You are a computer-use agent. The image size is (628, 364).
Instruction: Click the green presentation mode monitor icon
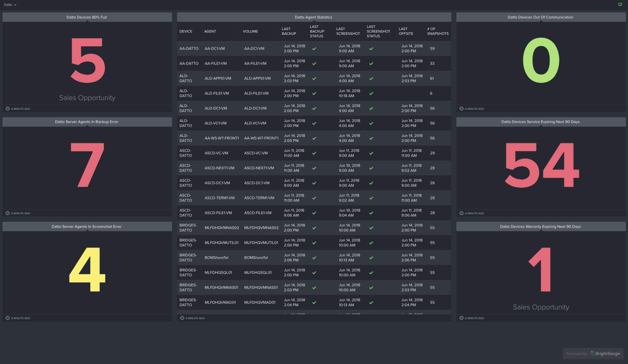click(620, 4)
